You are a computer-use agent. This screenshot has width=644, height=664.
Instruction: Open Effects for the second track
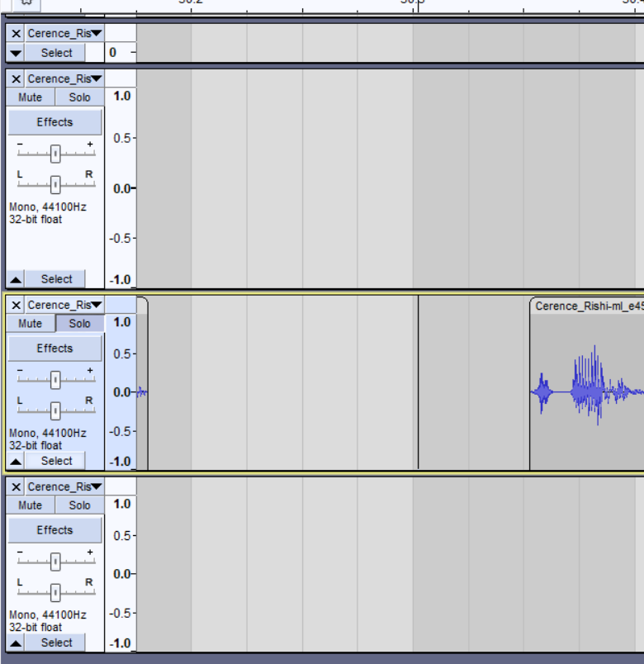54,122
